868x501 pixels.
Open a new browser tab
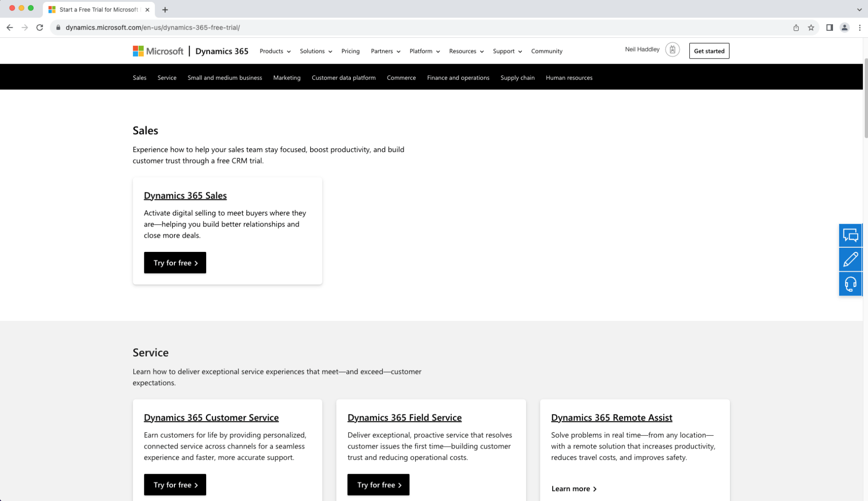tap(165, 9)
